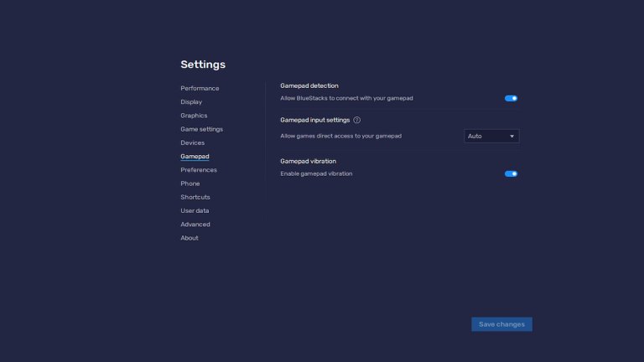Viewport: 644px width, 362px height.
Task: Go to the Display settings section
Action: (x=191, y=102)
